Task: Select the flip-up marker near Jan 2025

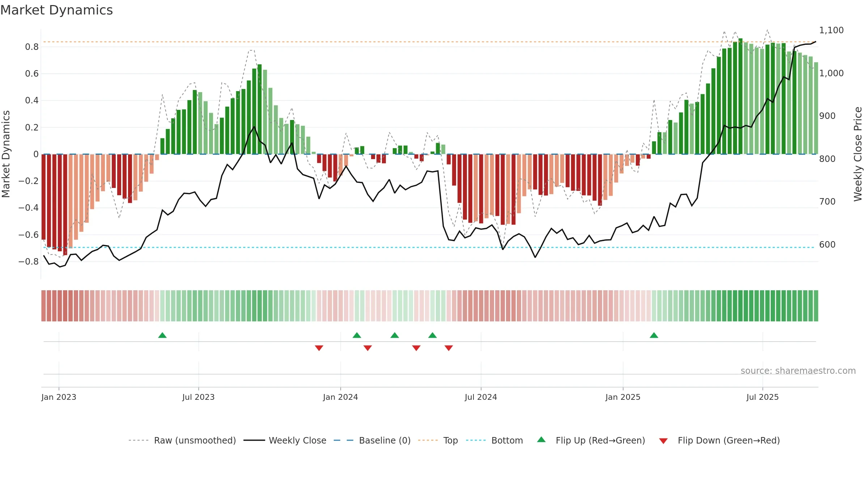Action: 654,335
